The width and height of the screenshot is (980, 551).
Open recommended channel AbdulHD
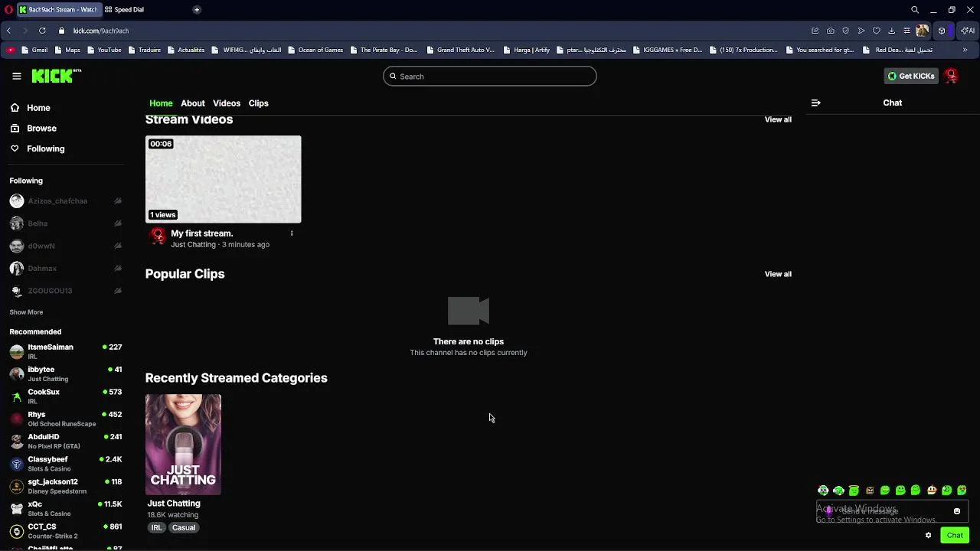click(66, 442)
